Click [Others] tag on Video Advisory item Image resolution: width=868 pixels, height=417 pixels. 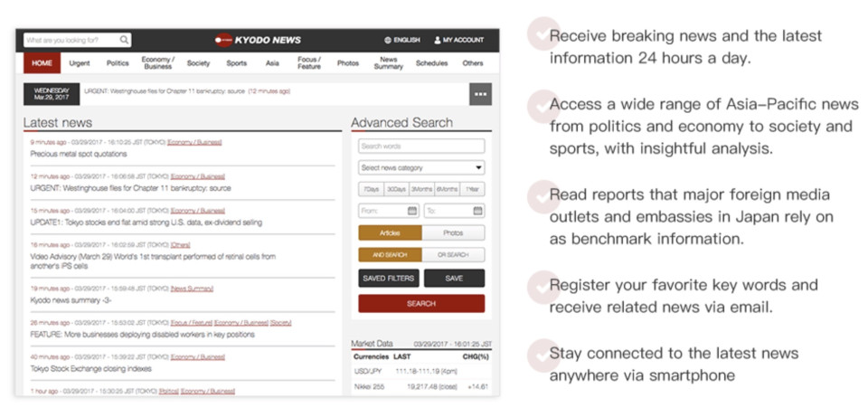coord(181,245)
